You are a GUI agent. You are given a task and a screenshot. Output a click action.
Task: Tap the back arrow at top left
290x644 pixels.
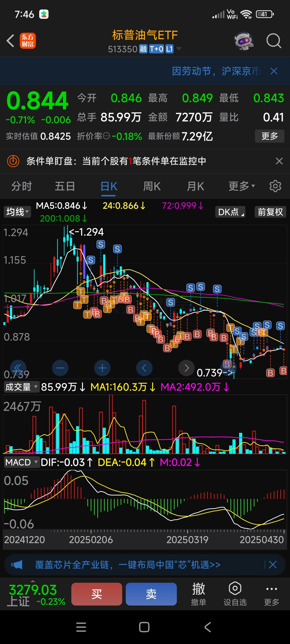click(10, 41)
